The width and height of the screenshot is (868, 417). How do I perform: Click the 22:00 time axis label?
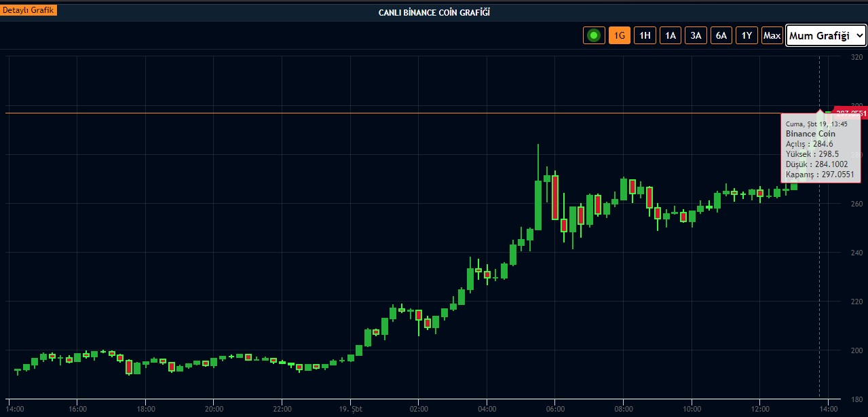[x=282, y=409]
